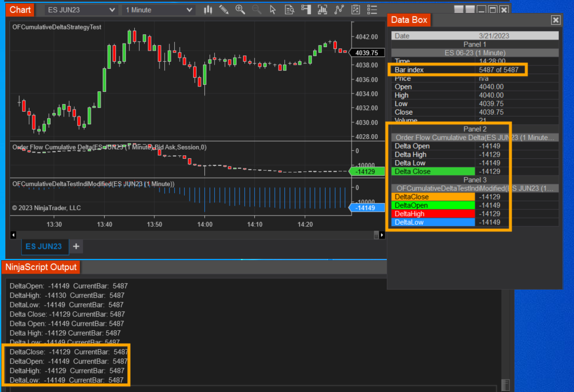Click the Zoom In magnifier icon
Viewport: 574px width, 392px height.
(240, 10)
